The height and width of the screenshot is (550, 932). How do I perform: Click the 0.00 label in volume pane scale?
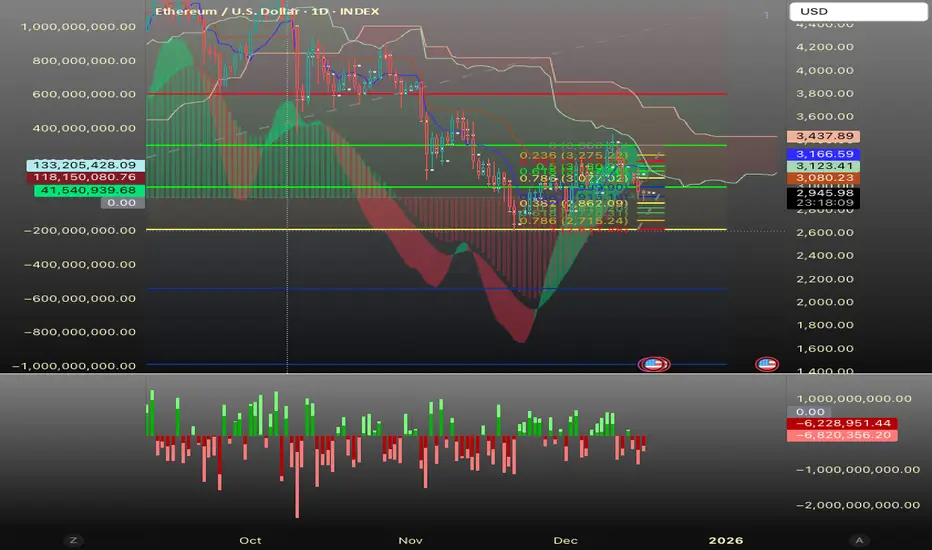810,411
